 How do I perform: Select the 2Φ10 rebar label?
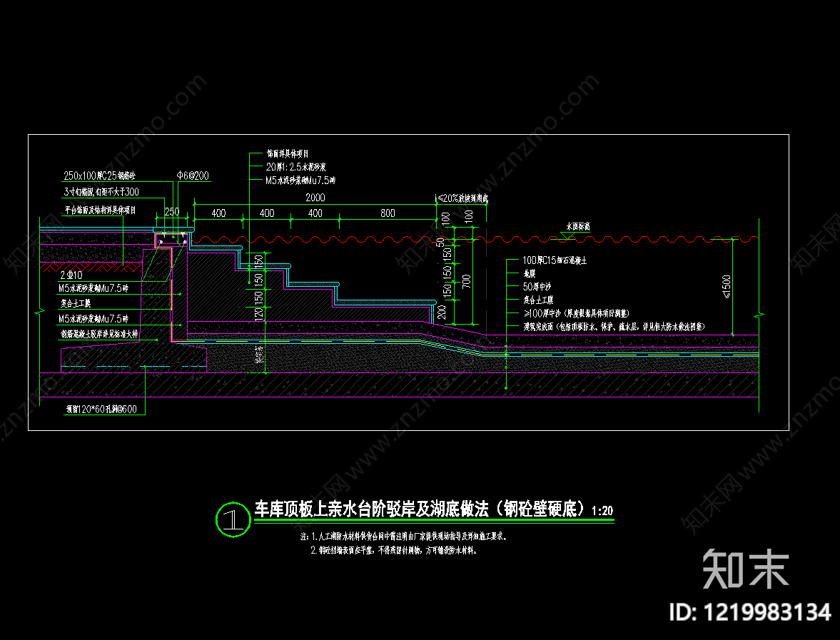pos(71,275)
